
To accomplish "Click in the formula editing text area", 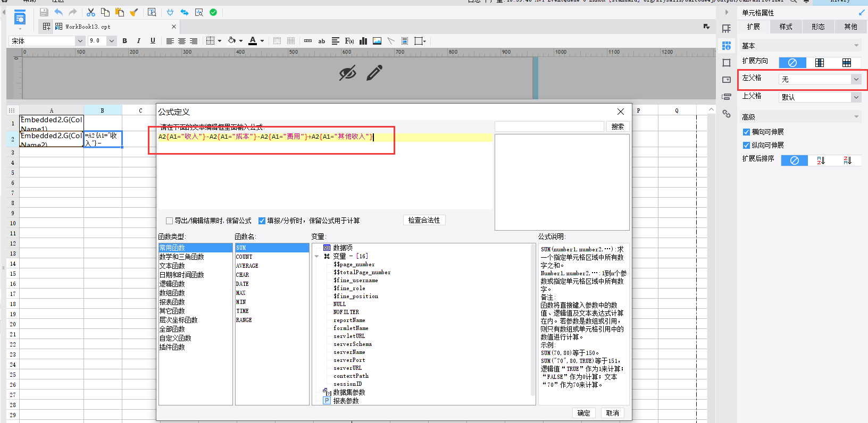I will click(x=325, y=170).
